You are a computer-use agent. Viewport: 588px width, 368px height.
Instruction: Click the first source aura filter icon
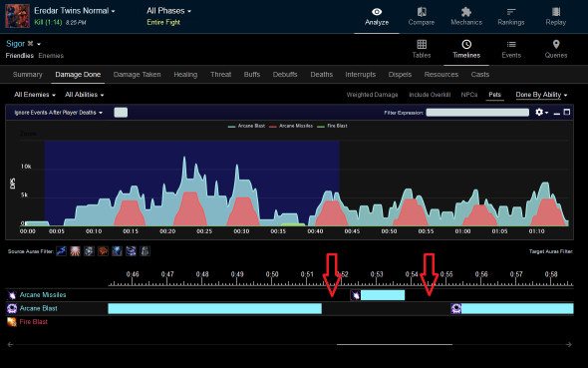coord(61,251)
